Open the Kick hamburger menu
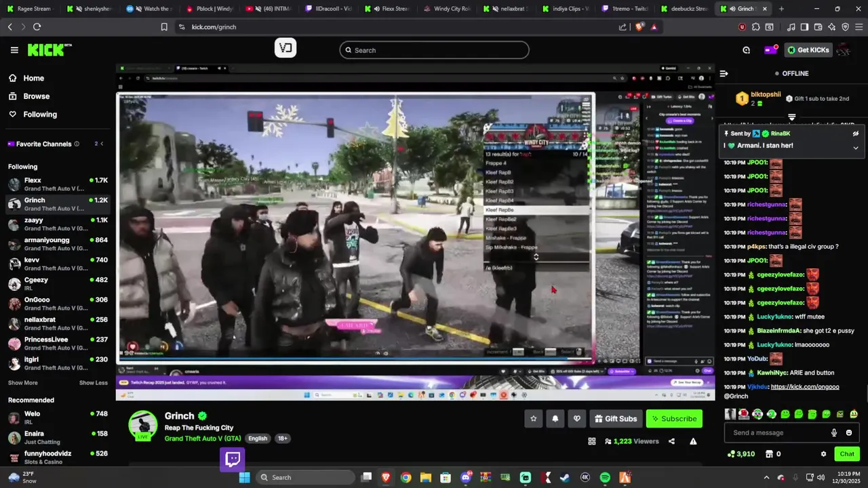Viewport: 868px width, 488px height. pyautogui.click(x=14, y=50)
